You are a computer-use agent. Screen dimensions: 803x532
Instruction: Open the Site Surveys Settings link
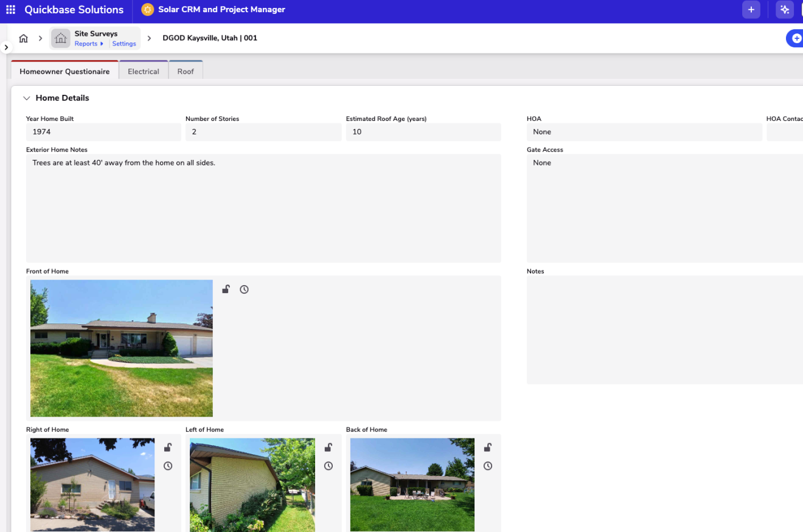pos(124,44)
